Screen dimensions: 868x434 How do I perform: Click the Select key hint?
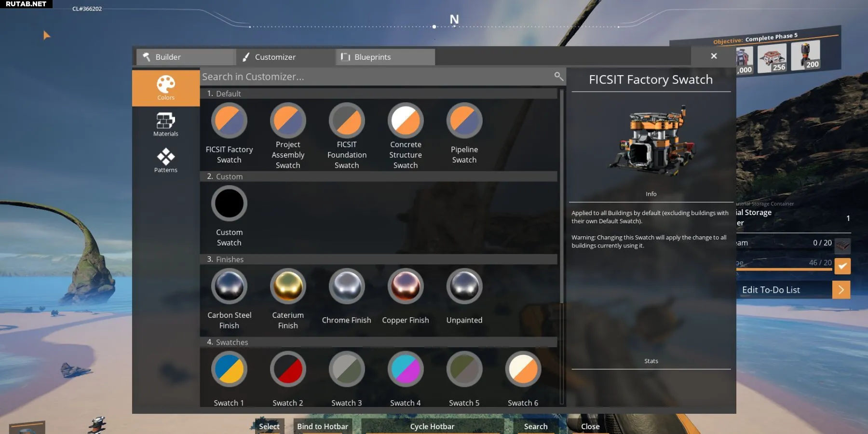(269, 426)
